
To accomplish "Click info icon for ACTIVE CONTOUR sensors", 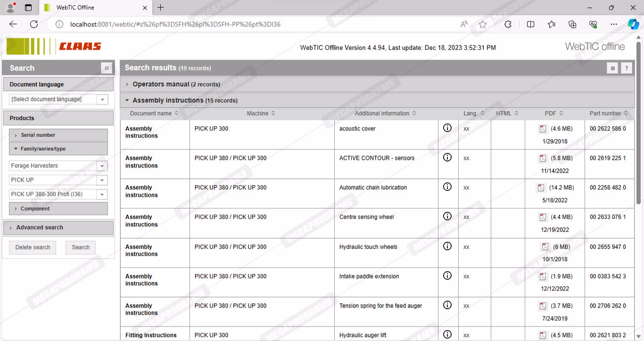I will point(447,158).
